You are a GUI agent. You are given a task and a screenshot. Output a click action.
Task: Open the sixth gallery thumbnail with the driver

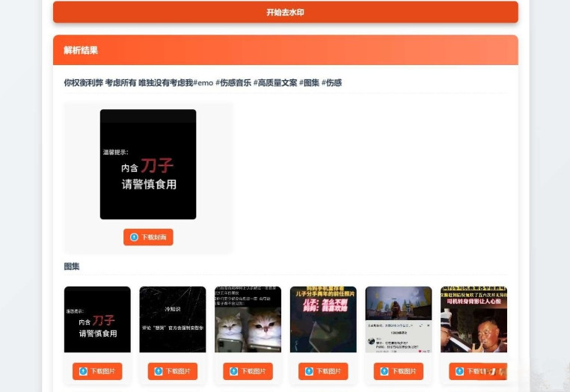[x=474, y=319]
